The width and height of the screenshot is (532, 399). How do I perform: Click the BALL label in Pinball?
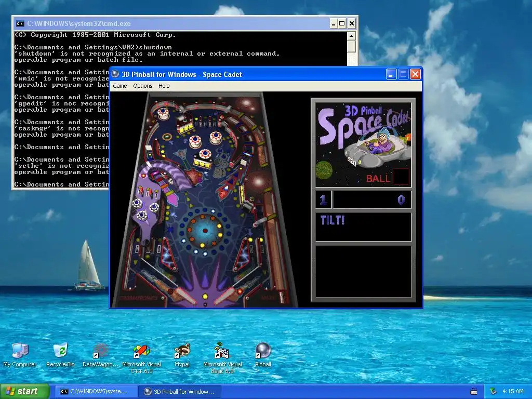click(378, 179)
